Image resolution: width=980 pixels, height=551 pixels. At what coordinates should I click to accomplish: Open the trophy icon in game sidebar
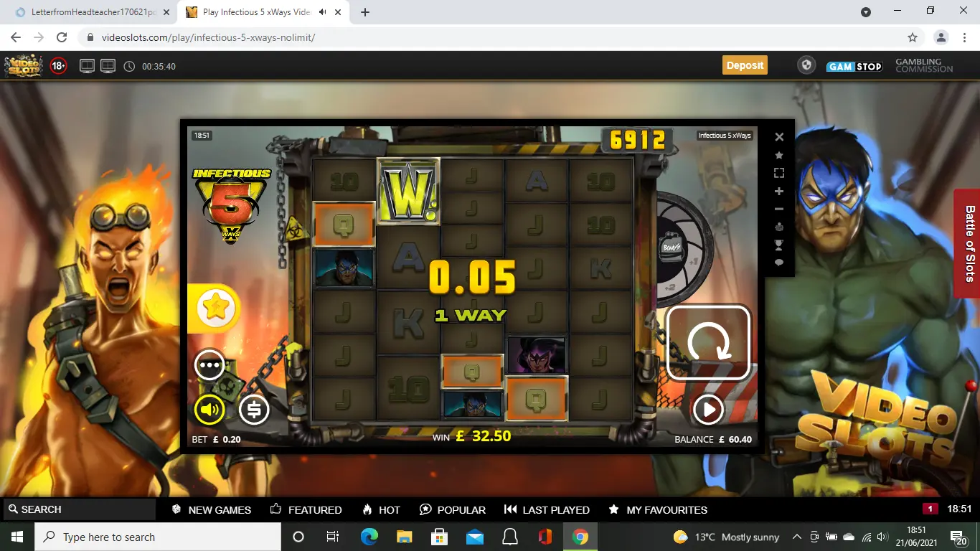779,245
